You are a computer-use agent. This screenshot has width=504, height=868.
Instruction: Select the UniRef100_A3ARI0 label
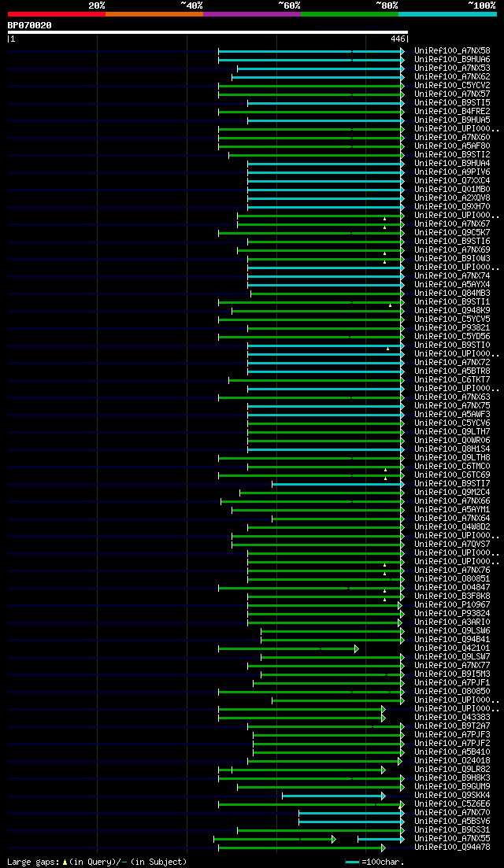(452, 622)
